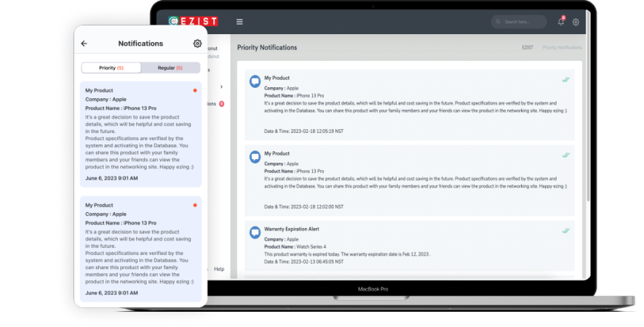Click read checkmarks on 12:02:00 notification
This screenshot has width=644, height=327.
565,155
